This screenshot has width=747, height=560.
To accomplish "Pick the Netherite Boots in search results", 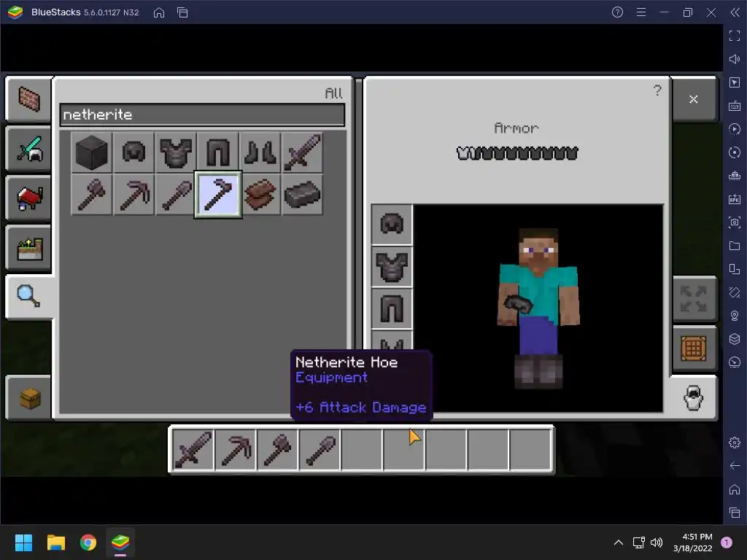I will 260,152.
